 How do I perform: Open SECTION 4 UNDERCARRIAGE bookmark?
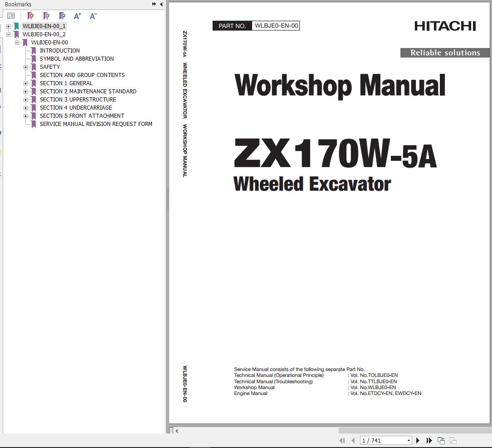76,108
